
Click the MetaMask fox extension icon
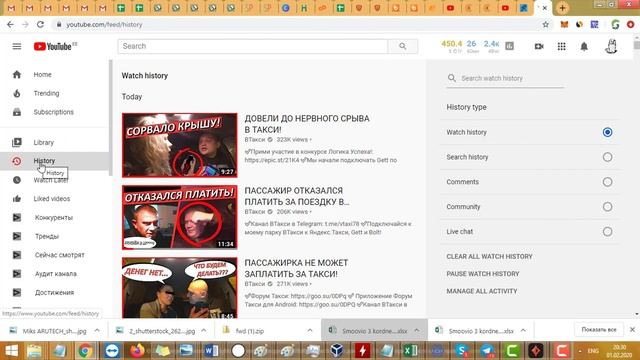pos(564,24)
